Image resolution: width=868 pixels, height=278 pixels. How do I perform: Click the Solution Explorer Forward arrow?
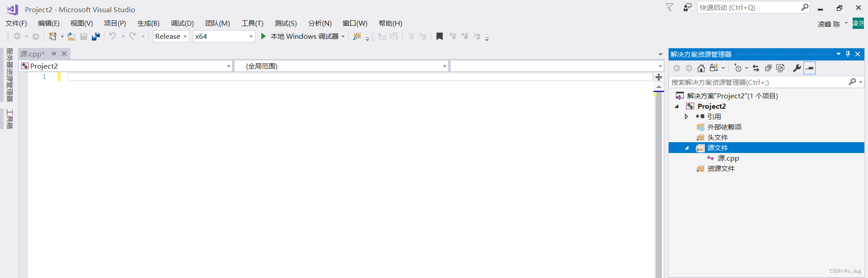pos(689,68)
